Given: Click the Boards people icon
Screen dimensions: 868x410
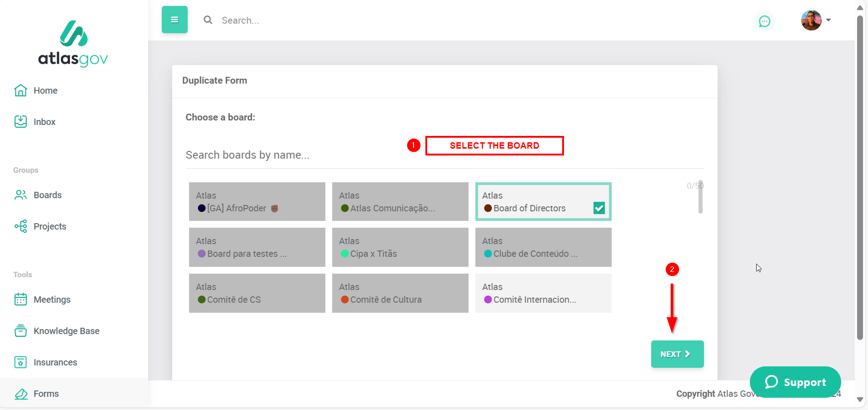Looking at the screenshot, I should tap(20, 195).
